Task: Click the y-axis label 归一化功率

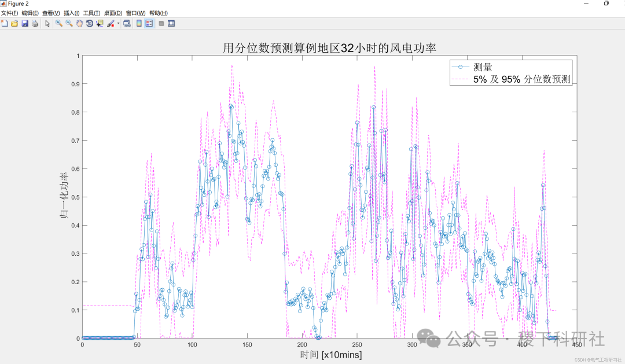Action: click(x=64, y=196)
